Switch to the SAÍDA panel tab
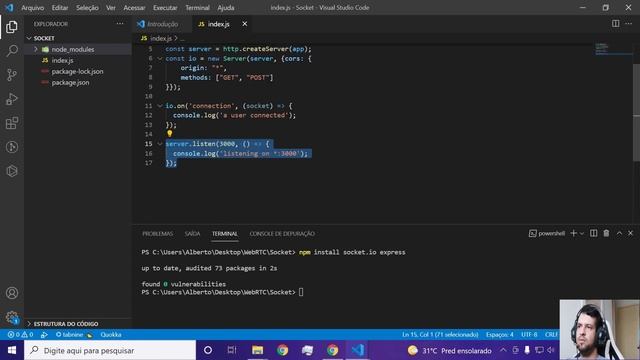This screenshot has width=640, height=360. pyautogui.click(x=192, y=233)
